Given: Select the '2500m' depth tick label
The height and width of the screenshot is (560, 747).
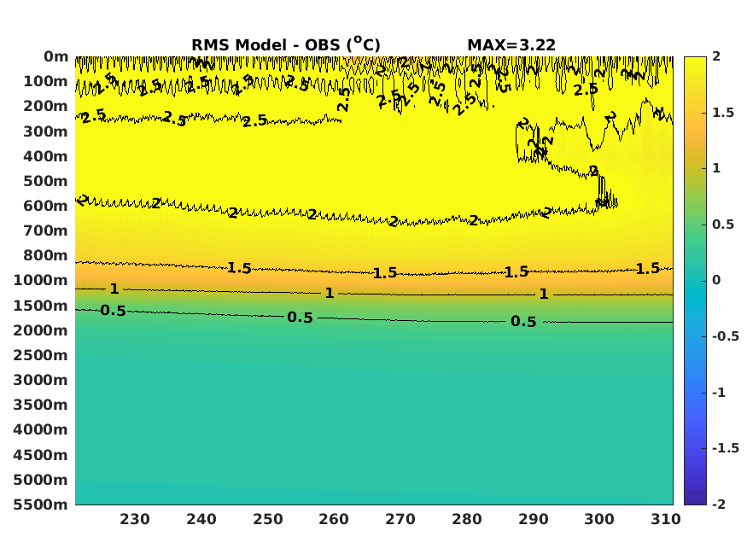Looking at the screenshot, I should (40, 355).
